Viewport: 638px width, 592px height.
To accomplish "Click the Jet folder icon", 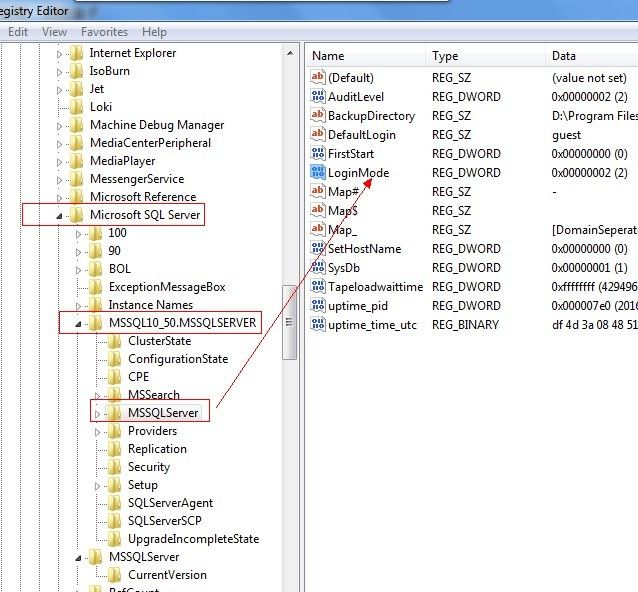I will point(76,89).
